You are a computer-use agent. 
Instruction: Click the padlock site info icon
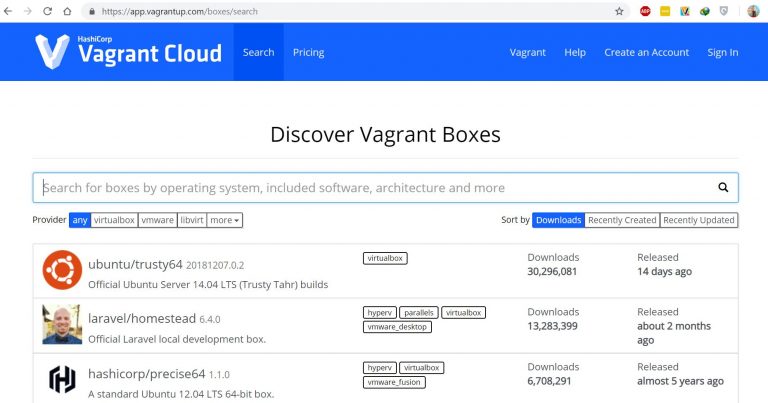pos(92,11)
